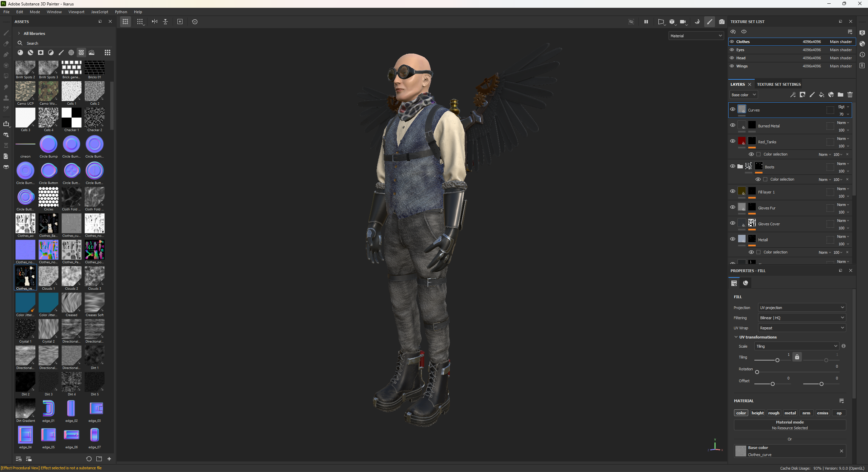
Task: Adjust the Rotation slider in UV transformations
Action: 757,372
